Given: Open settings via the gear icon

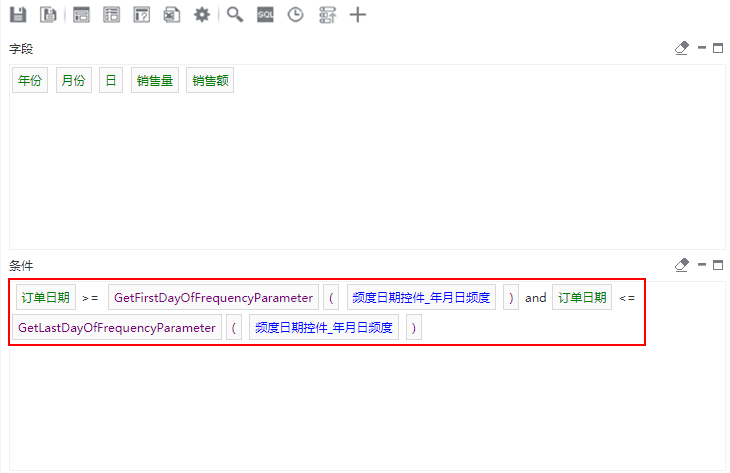Looking at the screenshot, I should [202, 15].
